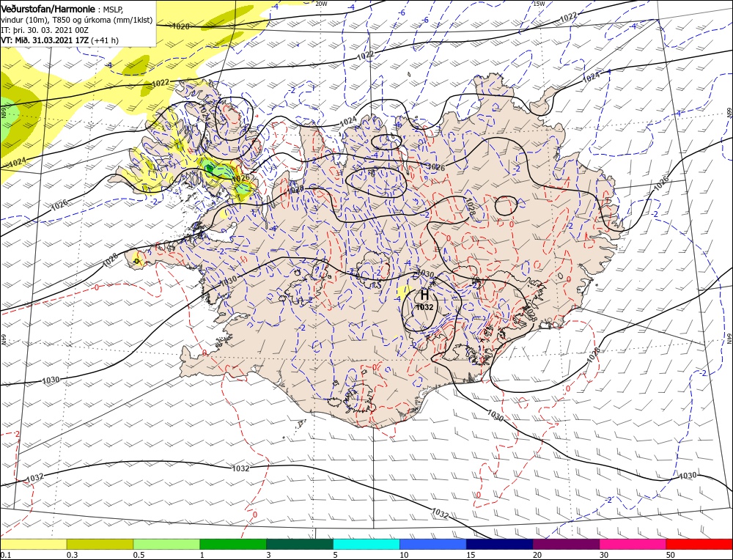Click the 15W longitude label

click(x=539, y=3)
